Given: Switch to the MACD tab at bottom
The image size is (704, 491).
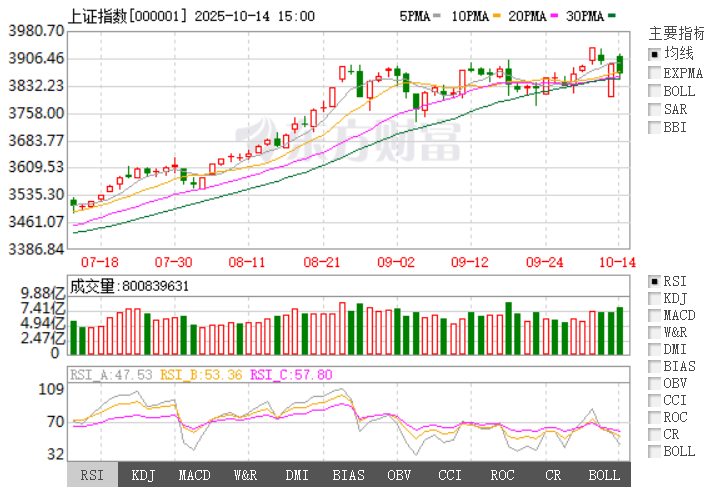Looking at the screenshot, I should pyautogui.click(x=194, y=475).
